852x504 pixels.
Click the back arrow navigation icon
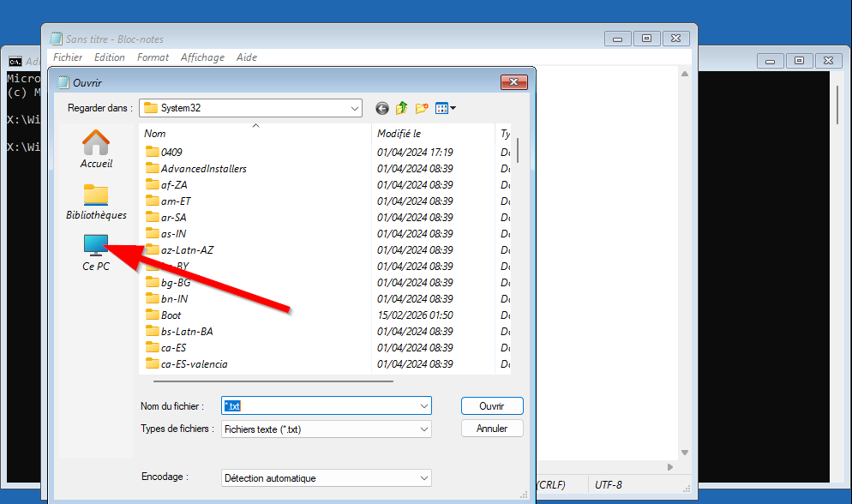click(x=381, y=108)
